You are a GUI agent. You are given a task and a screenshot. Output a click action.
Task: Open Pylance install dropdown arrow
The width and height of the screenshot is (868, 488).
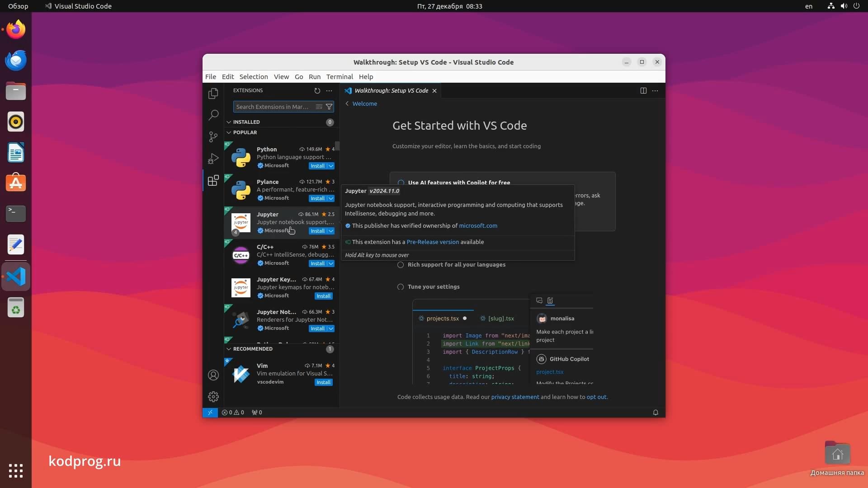pos(331,199)
